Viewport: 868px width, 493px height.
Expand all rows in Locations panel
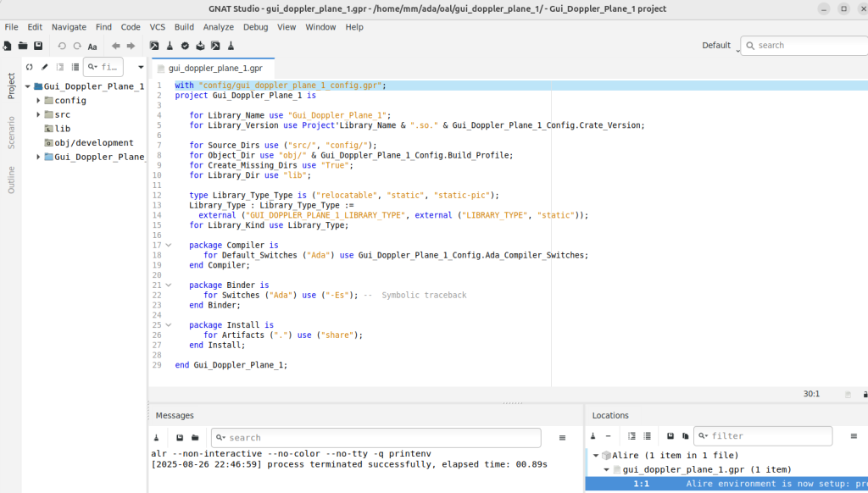(x=632, y=436)
